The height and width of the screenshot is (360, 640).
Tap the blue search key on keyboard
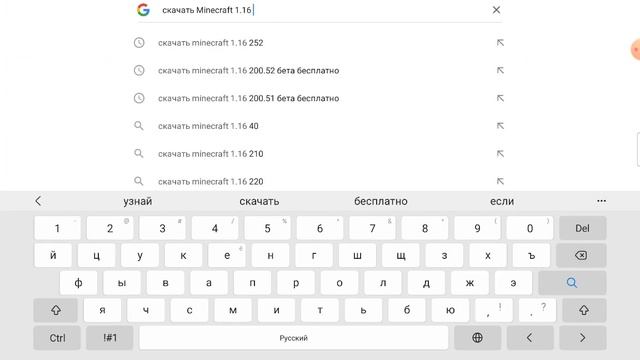(x=572, y=283)
